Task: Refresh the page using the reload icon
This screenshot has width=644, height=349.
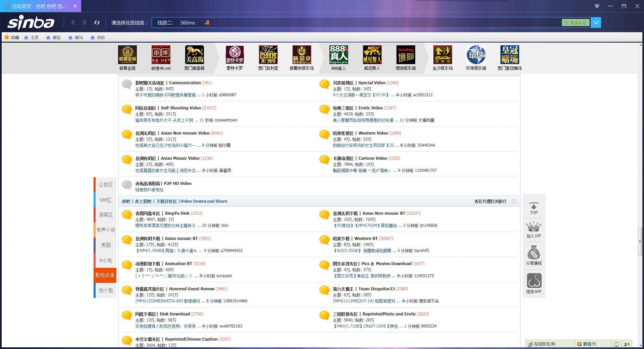Action: (x=97, y=22)
